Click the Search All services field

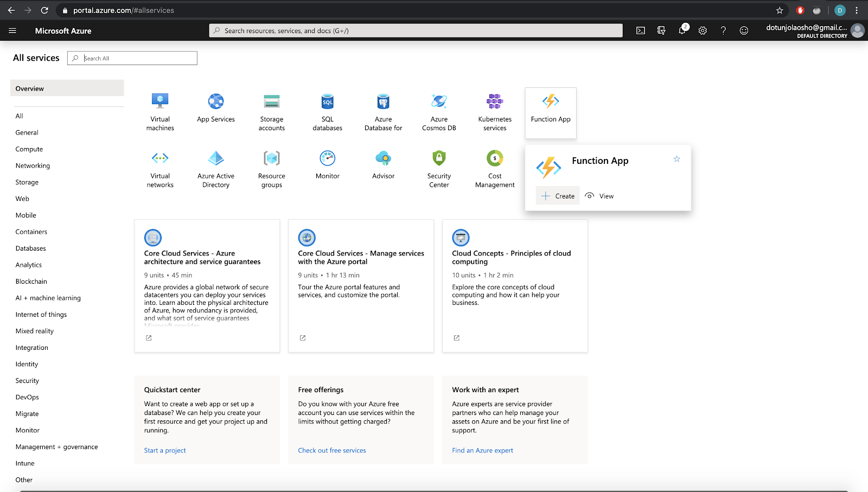[132, 58]
